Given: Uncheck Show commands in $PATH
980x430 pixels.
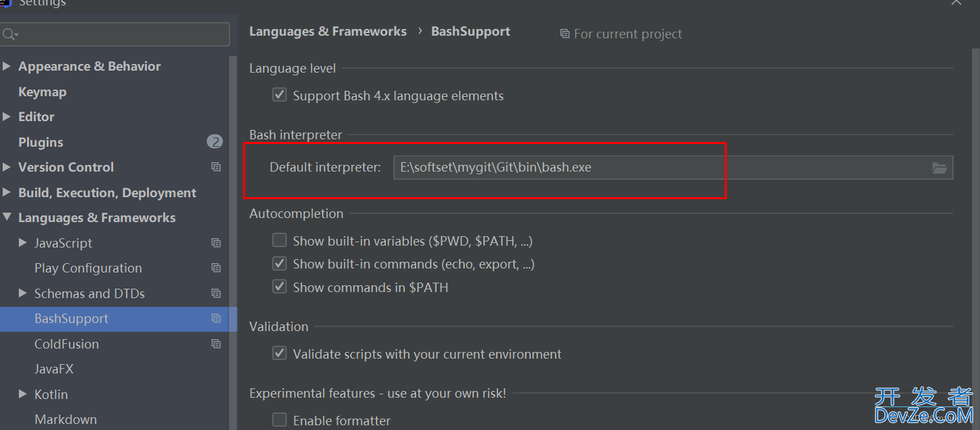Looking at the screenshot, I should click(280, 287).
